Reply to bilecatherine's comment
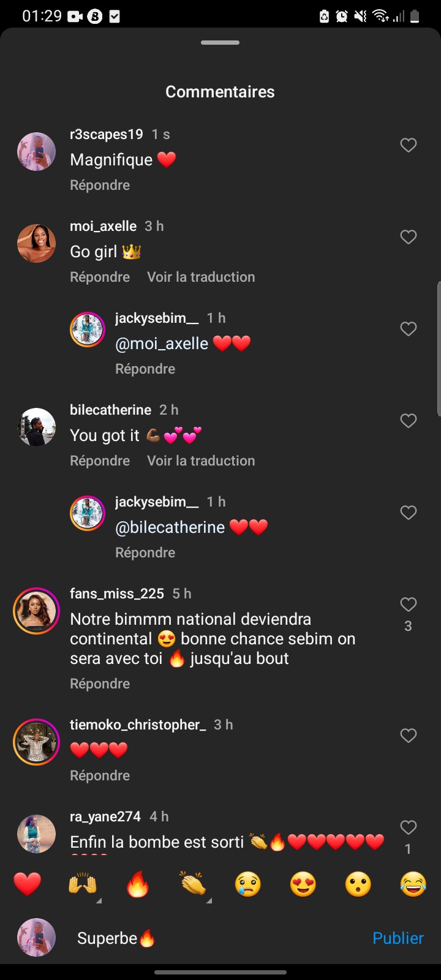Image resolution: width=441 pixels, height=980 pixels. (100, 461)
